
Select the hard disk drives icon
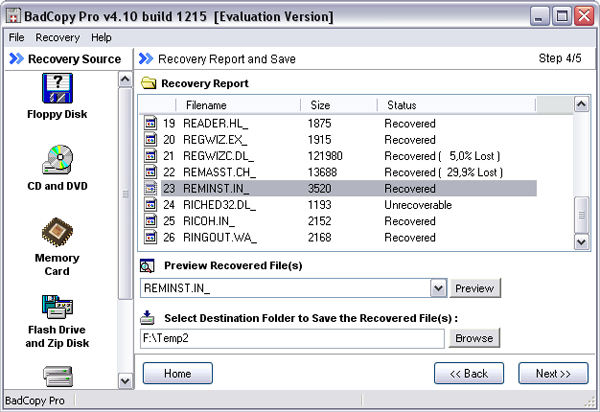(x=57, y=376)
